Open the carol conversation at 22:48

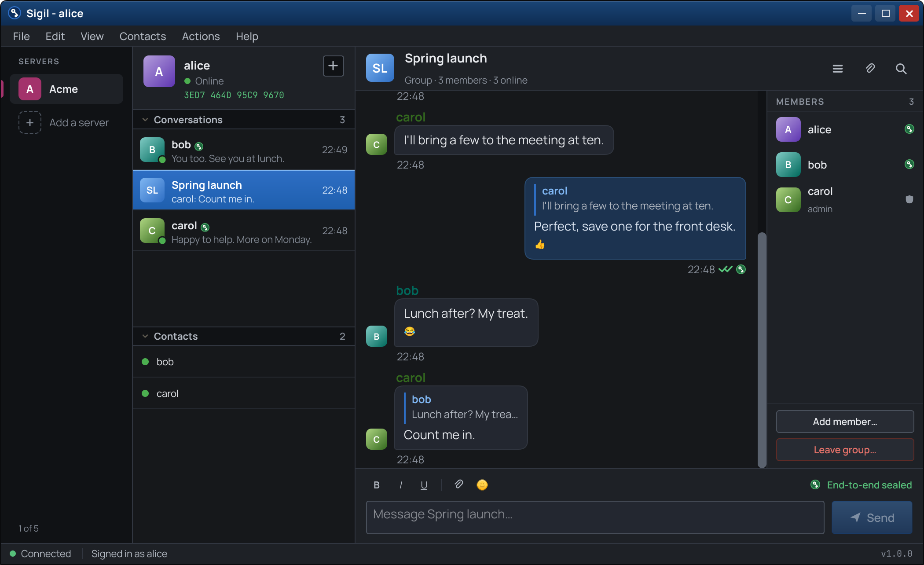pos(244,231)
